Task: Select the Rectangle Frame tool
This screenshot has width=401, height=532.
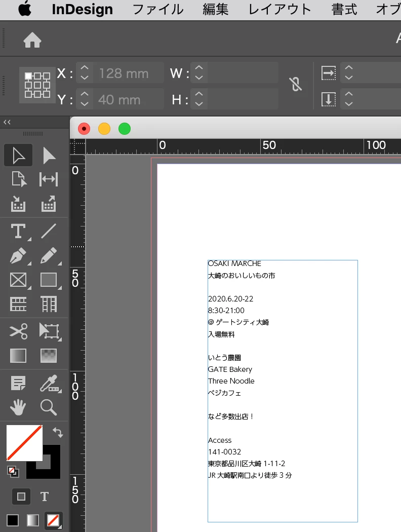Action: point(18,280)
